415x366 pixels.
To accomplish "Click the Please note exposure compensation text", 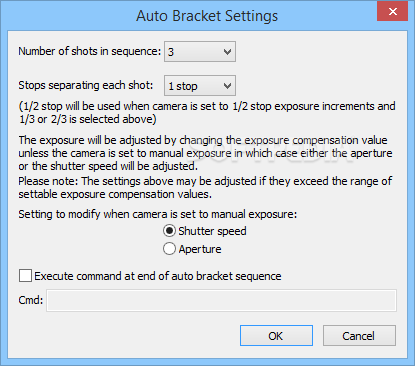I will click(205, 187).
